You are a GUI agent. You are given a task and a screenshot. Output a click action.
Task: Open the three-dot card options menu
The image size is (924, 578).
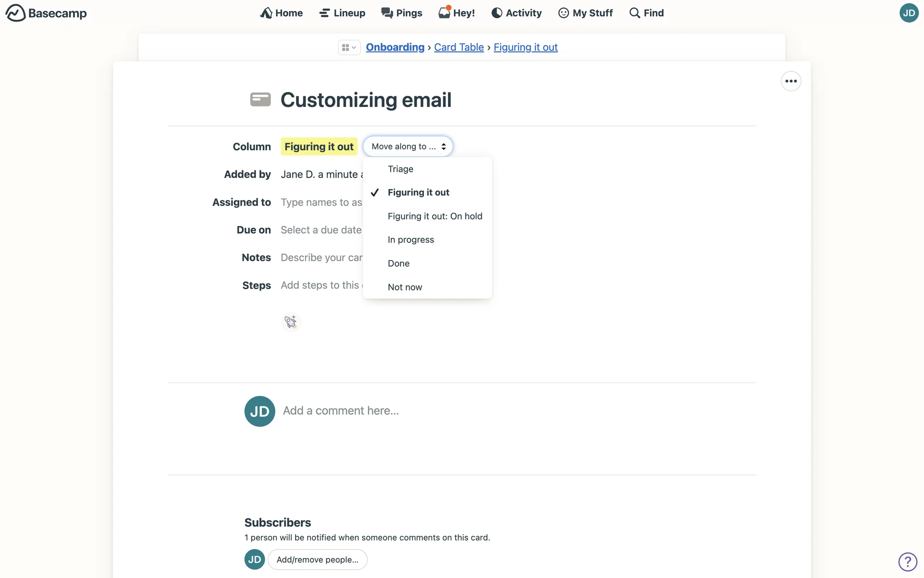click(791, 81)
